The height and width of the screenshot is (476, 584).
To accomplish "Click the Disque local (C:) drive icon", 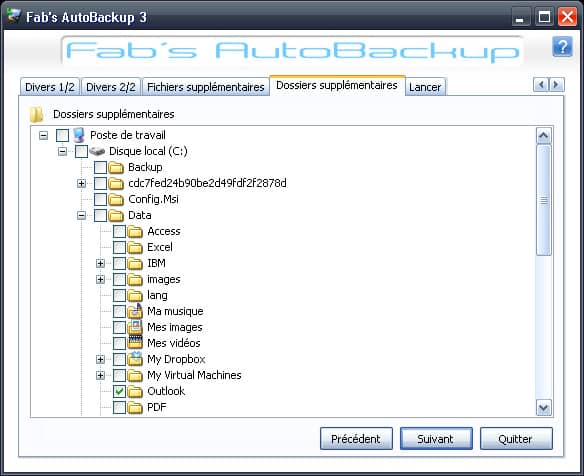I will (x=97, y=151).
